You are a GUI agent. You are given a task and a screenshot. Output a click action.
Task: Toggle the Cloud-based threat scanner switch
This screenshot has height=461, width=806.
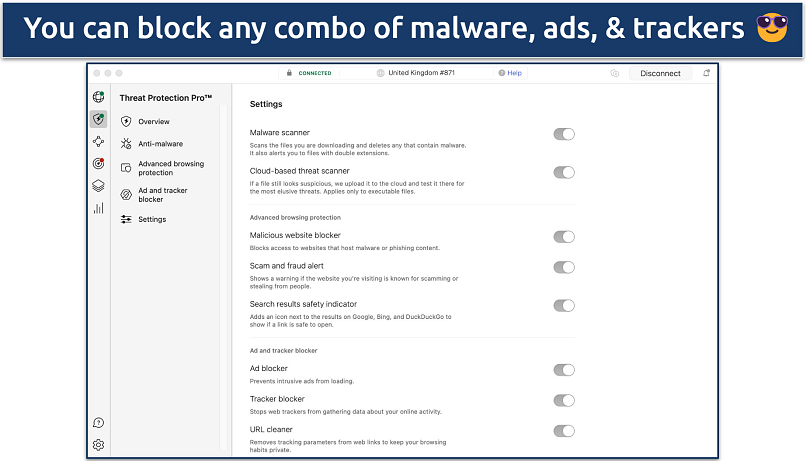tap(564, 172)
